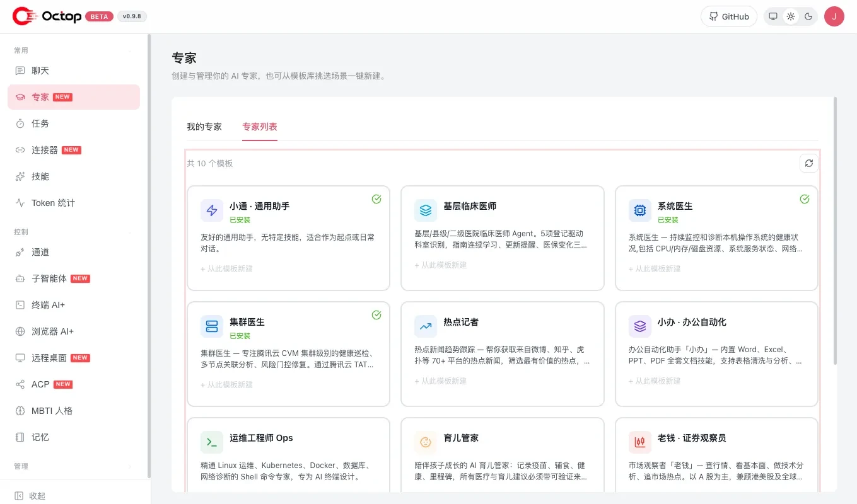Switch to dark theme
This screenshot has height=504, width=857.
808,16
